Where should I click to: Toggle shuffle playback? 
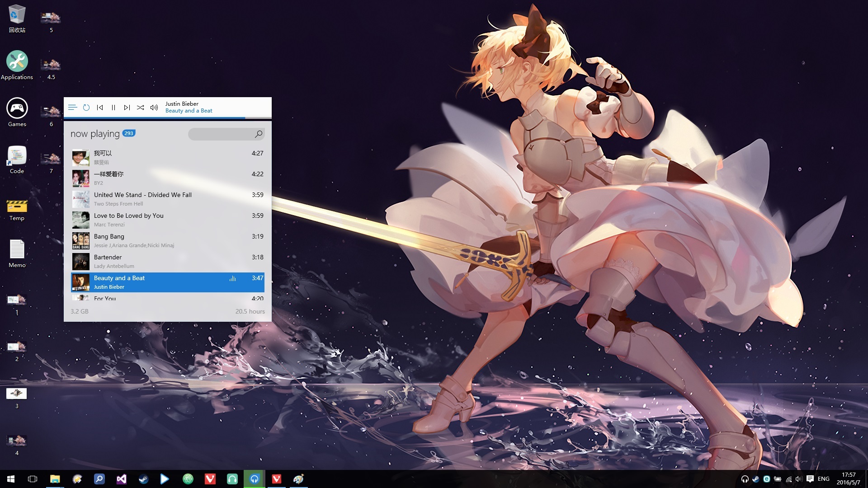click(141, 108)
